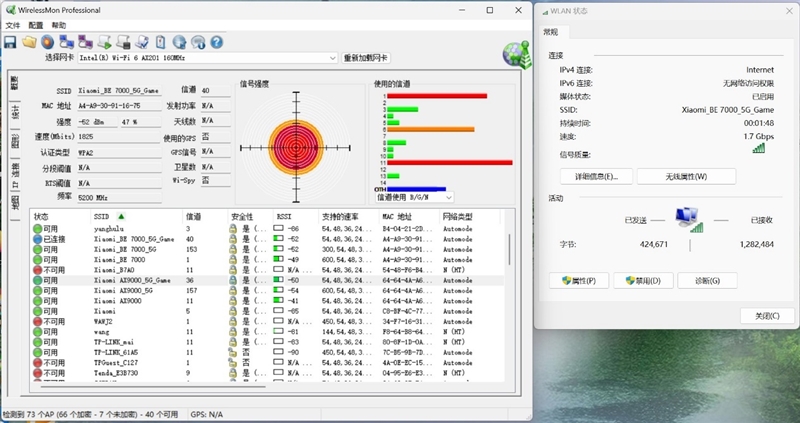800x423 pixels.
Task: Click the WirelessMon globe logo icon
Action: (x=515, y=50)
